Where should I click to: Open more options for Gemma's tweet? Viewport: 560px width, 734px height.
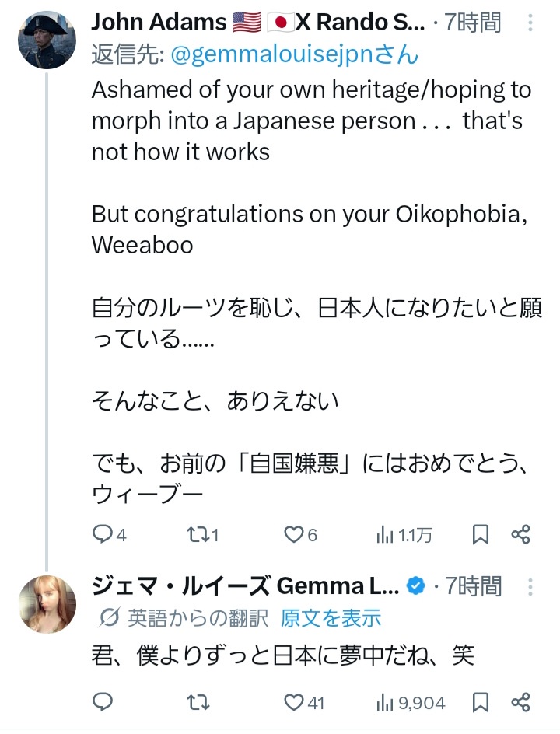(x=532, y=586)
